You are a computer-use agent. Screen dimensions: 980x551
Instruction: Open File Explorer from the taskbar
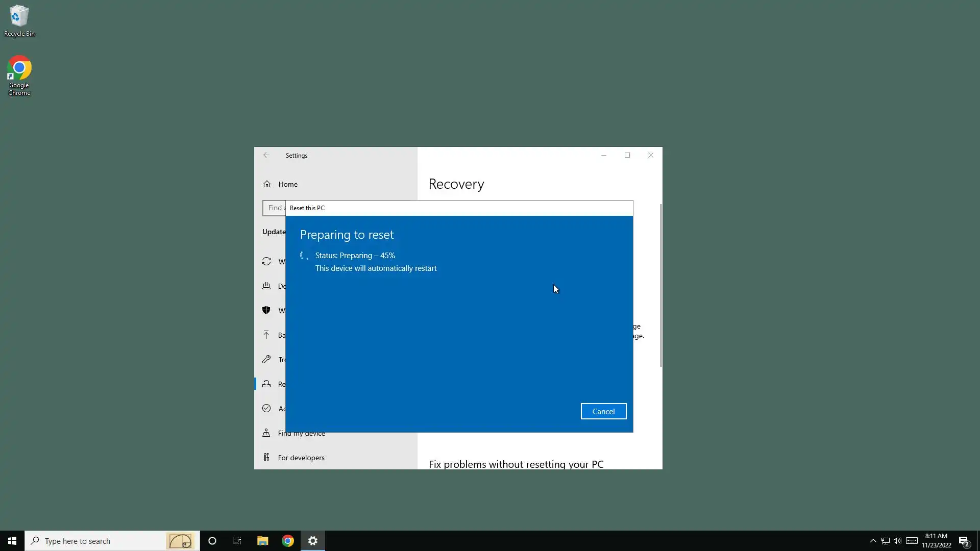coord(262,541)
